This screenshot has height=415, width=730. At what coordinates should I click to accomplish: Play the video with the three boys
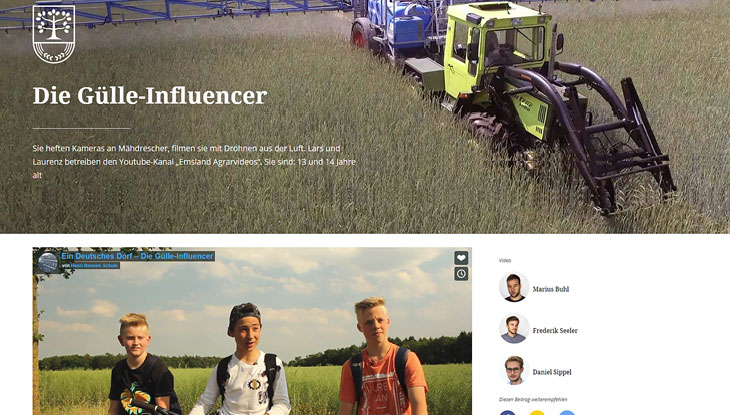(252, 331)
